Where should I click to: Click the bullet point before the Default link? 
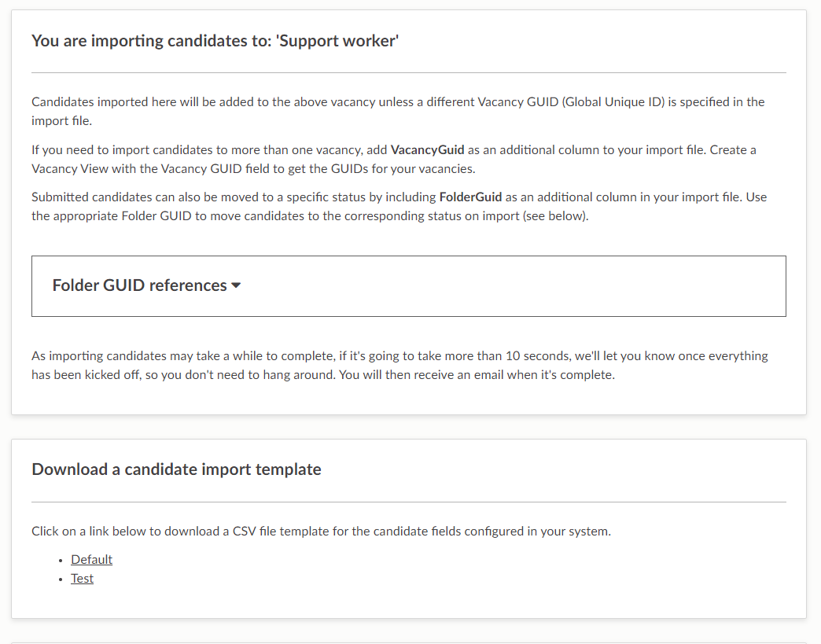pyautogui.click(x=61, y=560)
